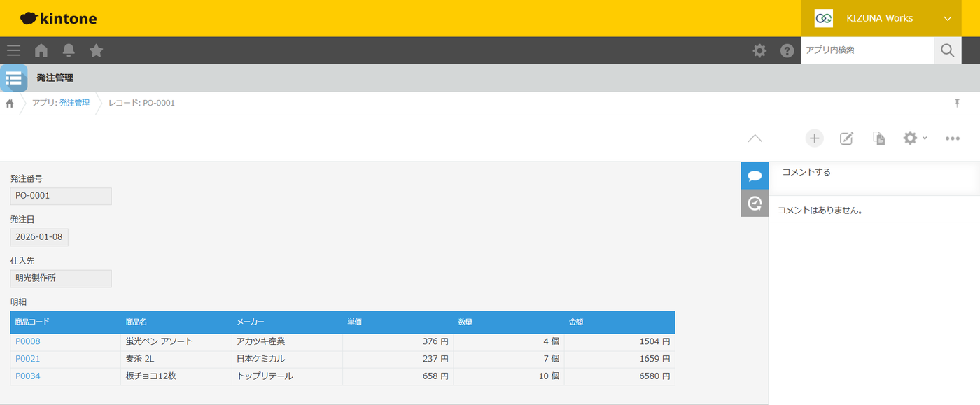The image size is (980, 405).
Task: Open the more options ellipsis menu
Action: click(952, 138)
